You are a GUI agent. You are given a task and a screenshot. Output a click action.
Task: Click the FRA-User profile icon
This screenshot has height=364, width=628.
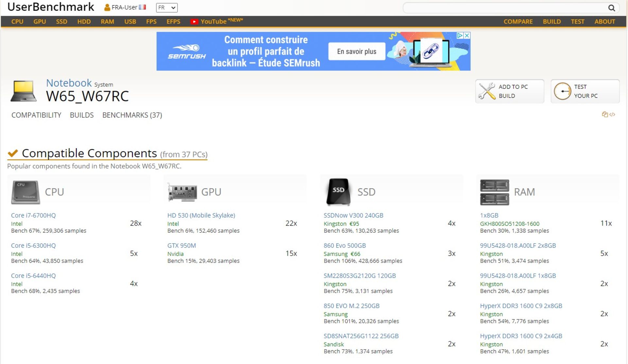[107, 8]
